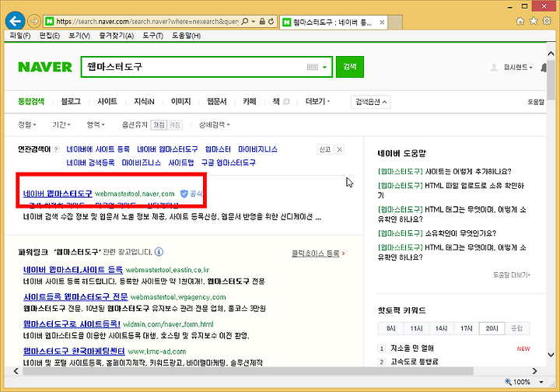This screenshot has height=392, width=560.
Task: Click the help icon beside 연관검색어
Action: tap(56, 149)
